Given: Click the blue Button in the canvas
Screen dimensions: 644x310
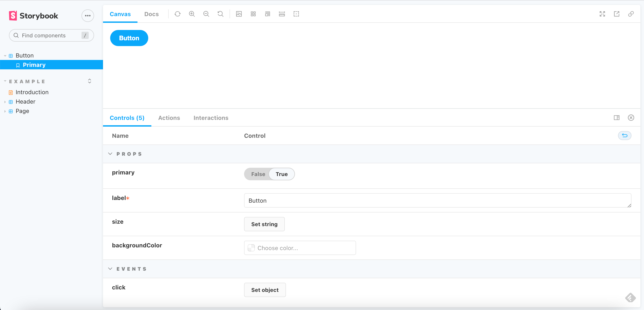Looking at the screenshot, I should point(129,38).
